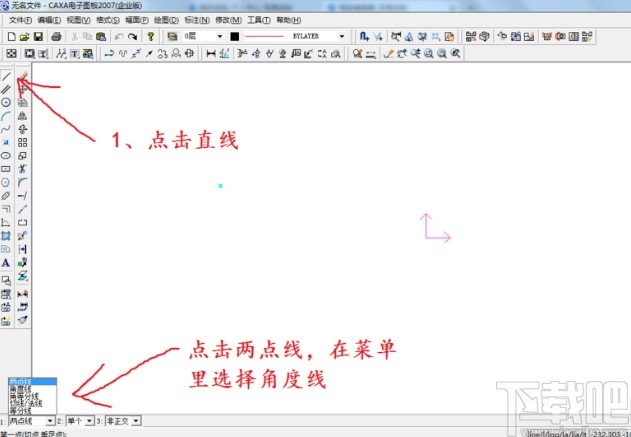Click the zoom all magnifier icon
Image resolution: width=631 pixels, height=437 pixels.
442,54
